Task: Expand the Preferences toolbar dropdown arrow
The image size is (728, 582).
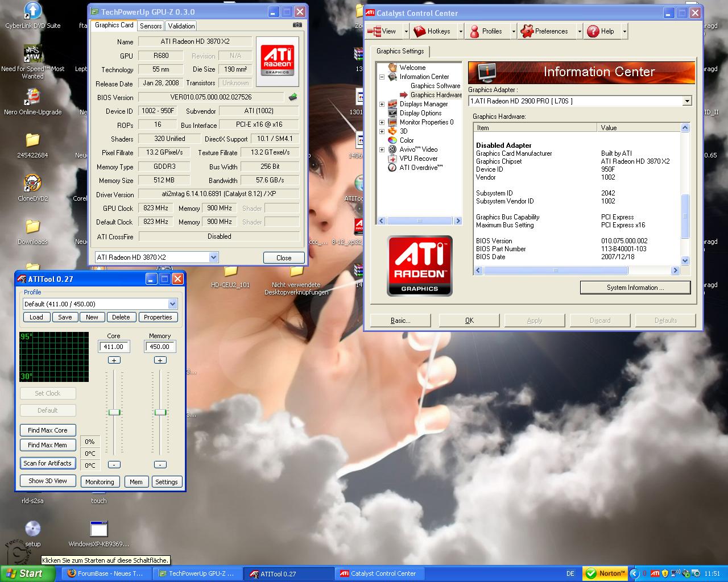Action: [x=580, y=31]
